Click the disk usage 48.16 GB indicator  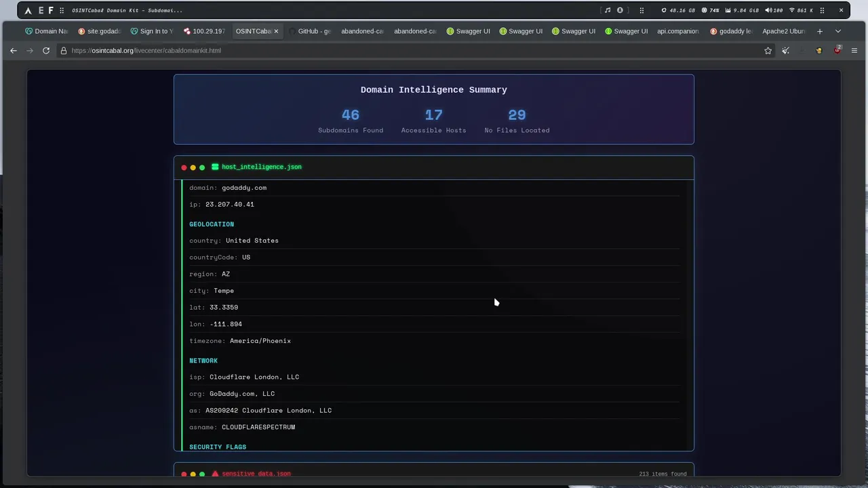coord(678,10)
